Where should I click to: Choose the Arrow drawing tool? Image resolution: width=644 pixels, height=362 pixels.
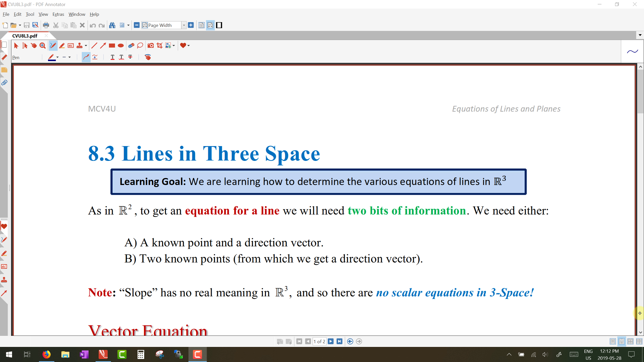tap(103, 46)
